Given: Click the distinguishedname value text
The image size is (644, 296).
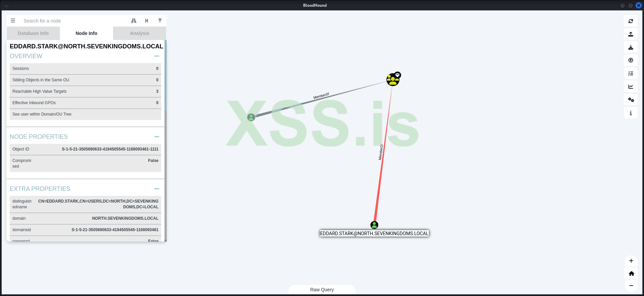Looking at the screenshot, I should [98, 204].
